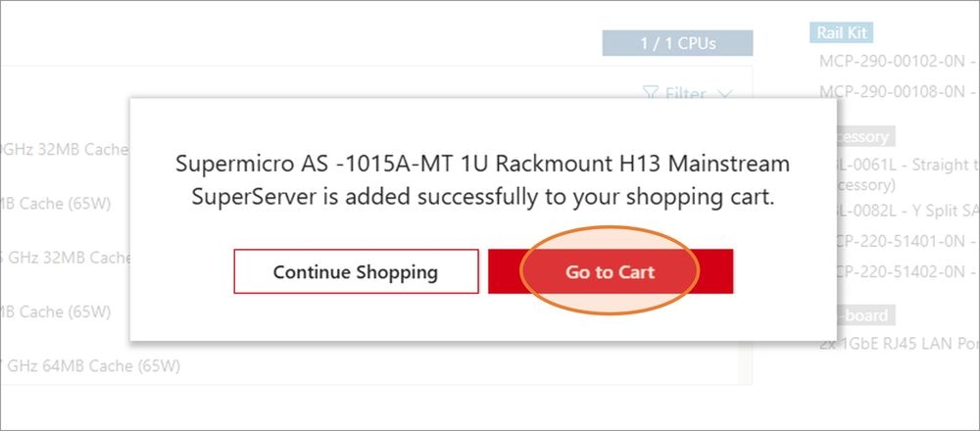Open accessory item ending 51401-0N

click(x=906, y=241)
